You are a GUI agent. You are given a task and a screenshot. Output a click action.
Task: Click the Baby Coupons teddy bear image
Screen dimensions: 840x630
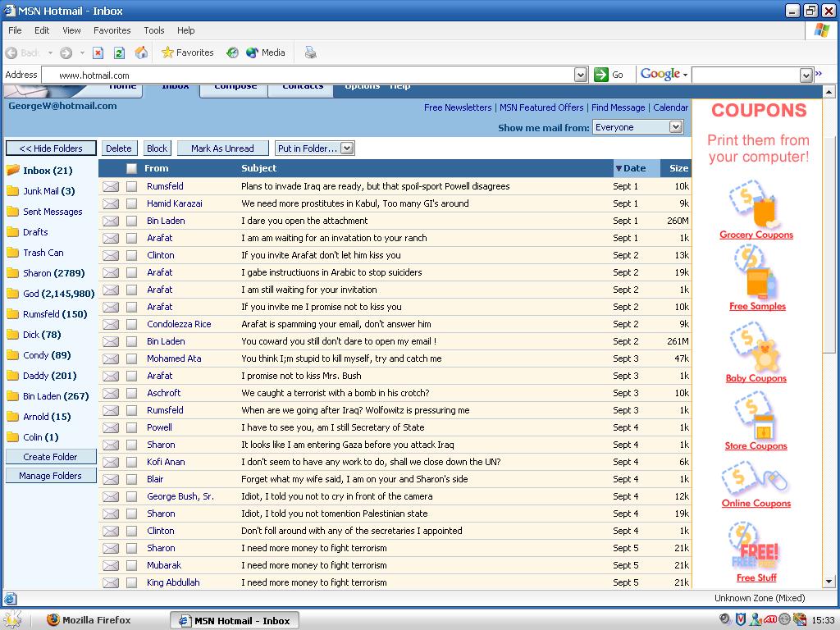[755, 346]
